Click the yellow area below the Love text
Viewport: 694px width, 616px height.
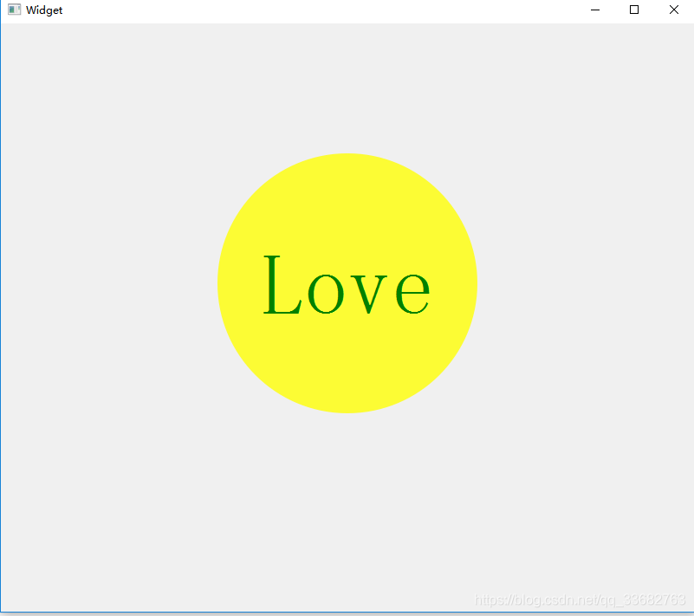coord(347,368)
